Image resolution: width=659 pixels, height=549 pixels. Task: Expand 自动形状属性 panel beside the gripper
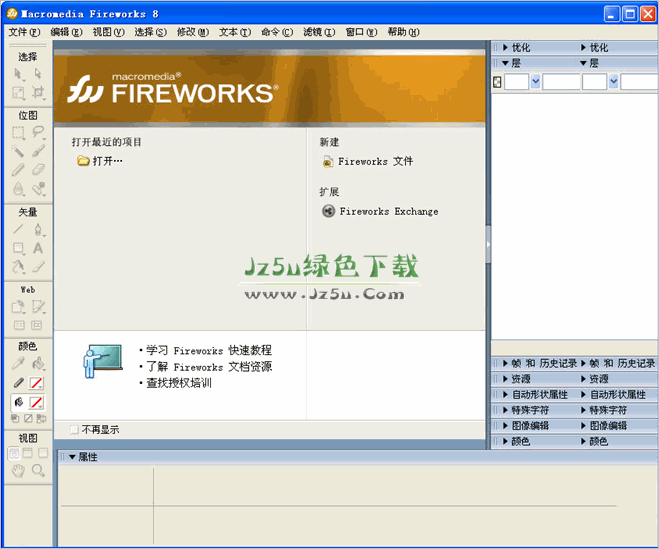click(506, 394)
